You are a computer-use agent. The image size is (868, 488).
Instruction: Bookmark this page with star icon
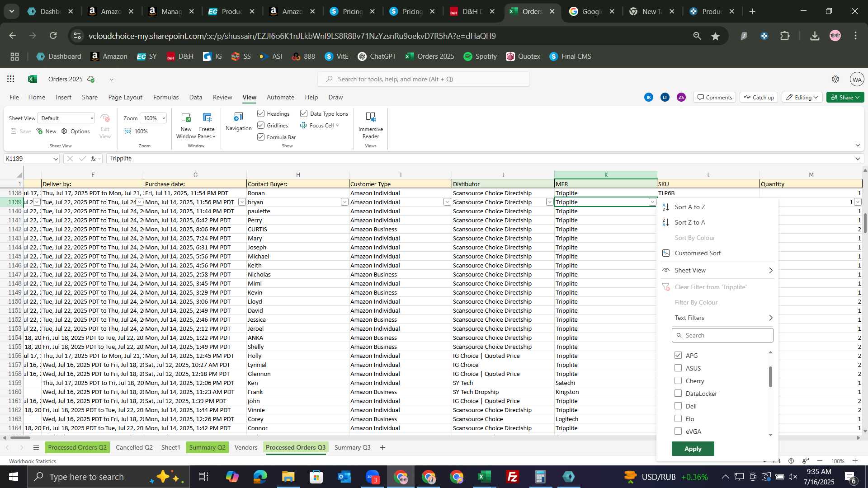coord(715,36)
